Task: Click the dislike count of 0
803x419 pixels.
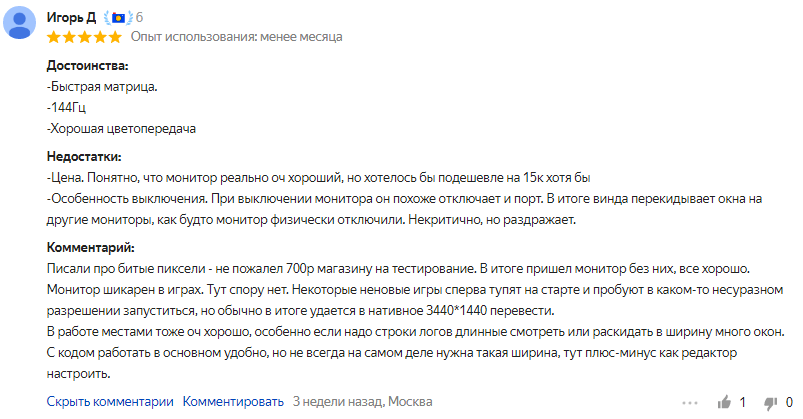Action: click(x=789, y=403)
